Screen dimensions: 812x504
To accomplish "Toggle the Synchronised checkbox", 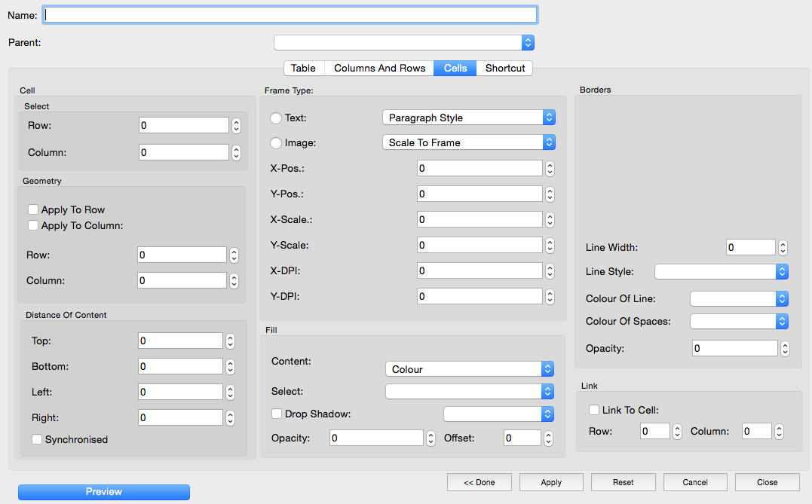I will click(37, 439).
